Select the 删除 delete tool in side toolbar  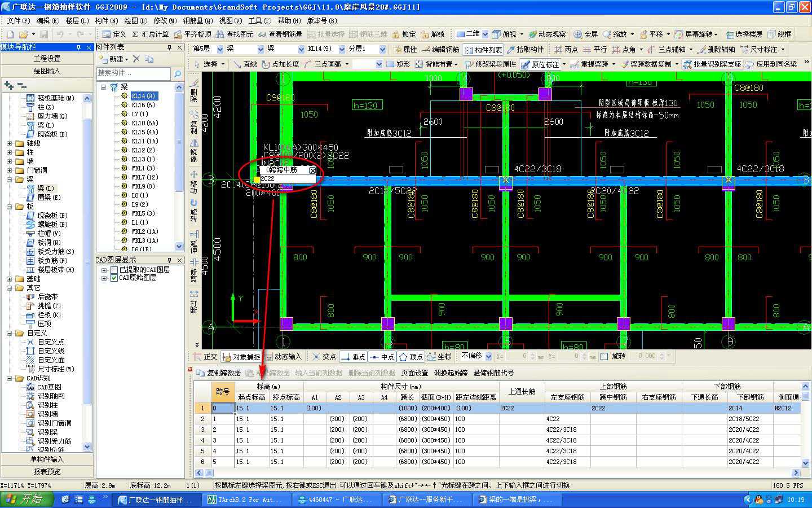pos(194,90)
